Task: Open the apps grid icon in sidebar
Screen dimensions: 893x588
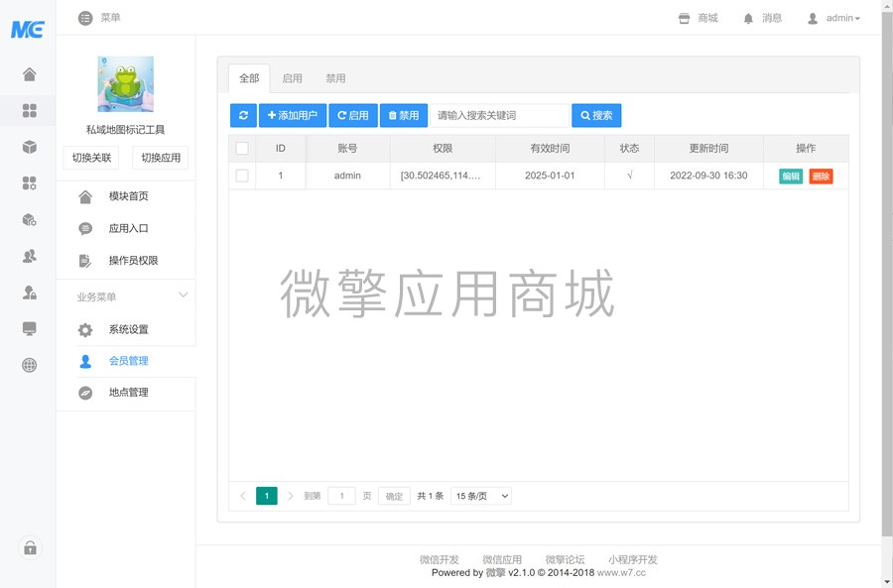Action: pyautogui.click(x=28, y=111)
